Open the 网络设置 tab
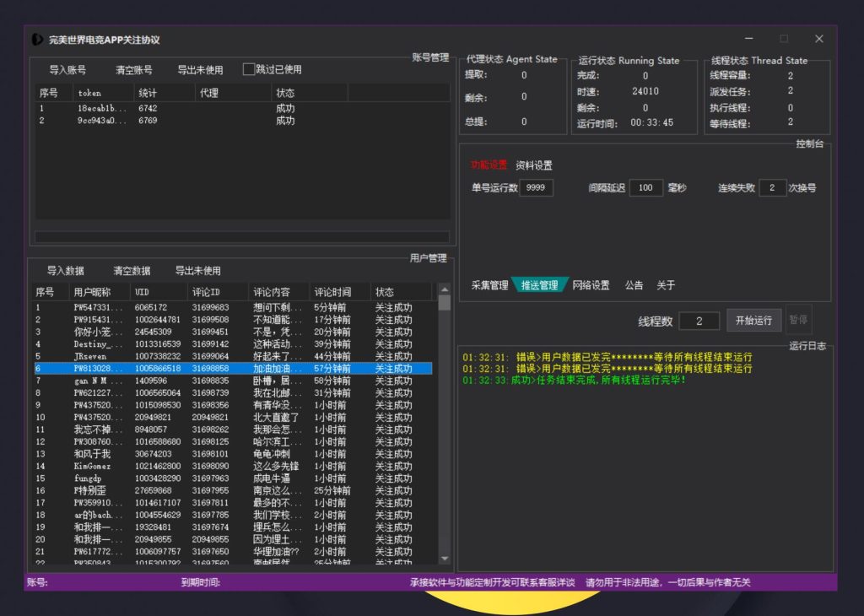The height and width of the screenshot is (616, 864). point(591,285)
